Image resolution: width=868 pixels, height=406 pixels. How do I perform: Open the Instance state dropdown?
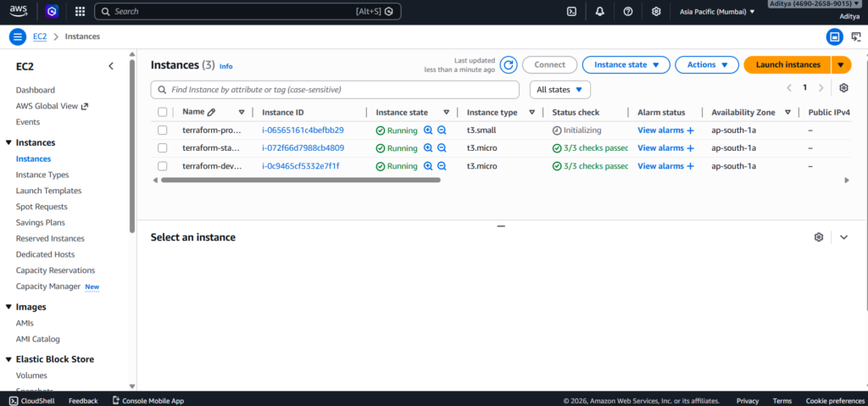click(626, 65)
